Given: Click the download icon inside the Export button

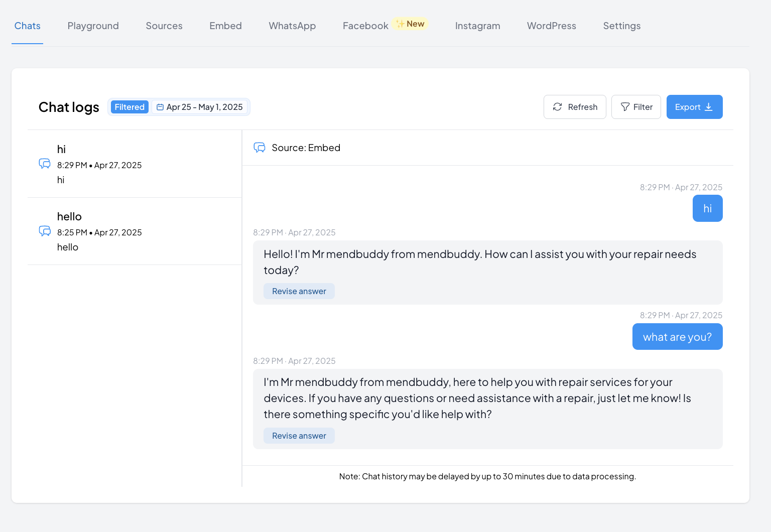Looking at the screenshot, I should (709, 107).
